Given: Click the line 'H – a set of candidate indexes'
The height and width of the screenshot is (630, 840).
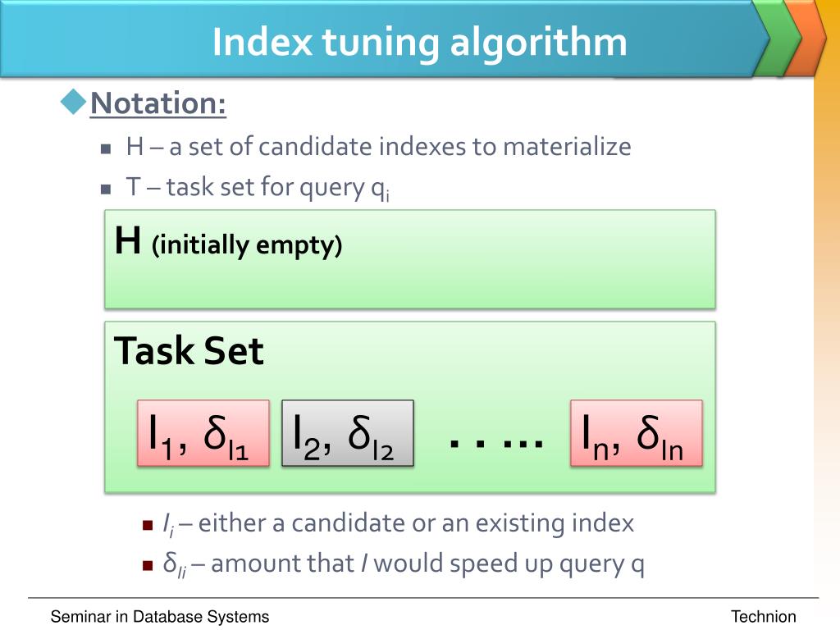Looking at the screenshot, I should pyautogui.click(x=378, y=147).
